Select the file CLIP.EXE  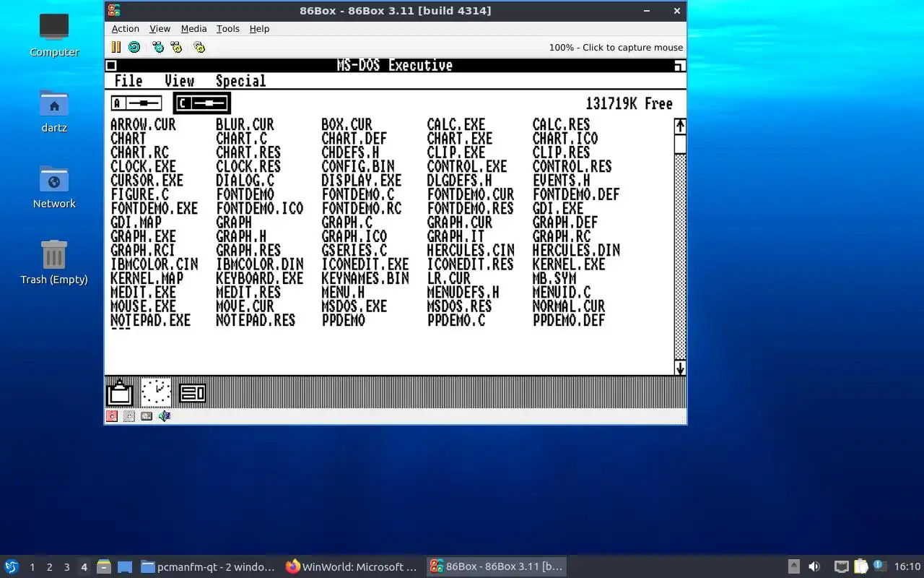[x=456, y=152]
